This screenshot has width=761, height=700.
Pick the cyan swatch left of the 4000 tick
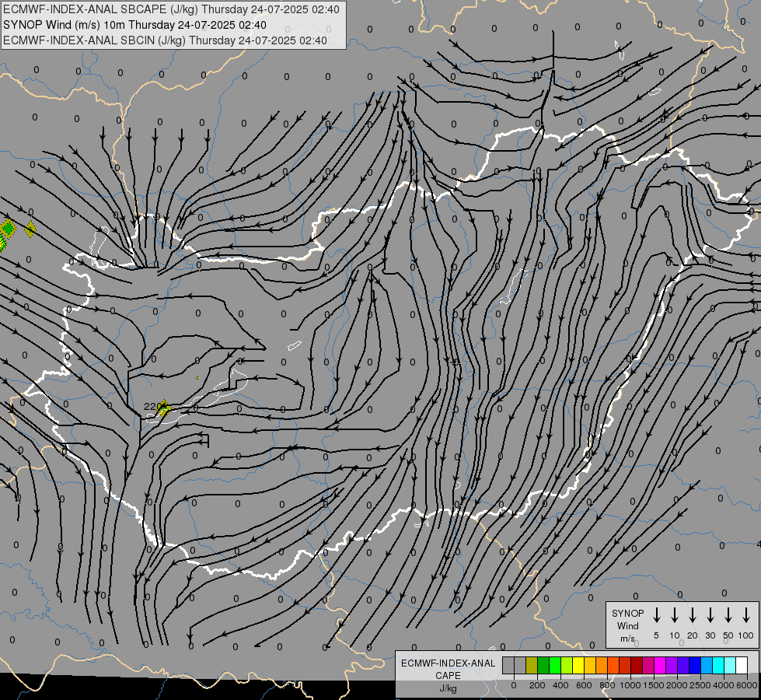(719, 665)
